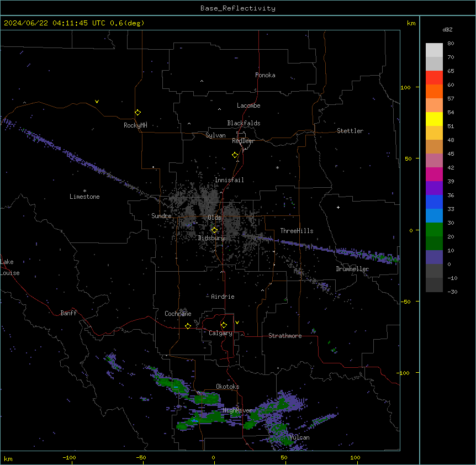Click the Calgary city label
Viewport: 476px width, 465px height.
[x=220, y=333]
